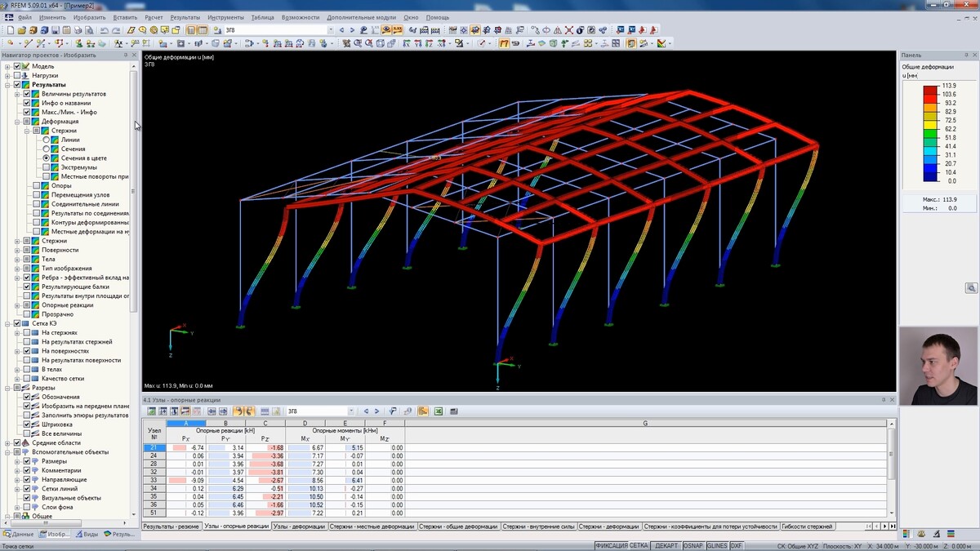Screen dimensions: 980x551
Task: Click previous load case arrow in main toolbar
Action: click(x=341, y=30)
